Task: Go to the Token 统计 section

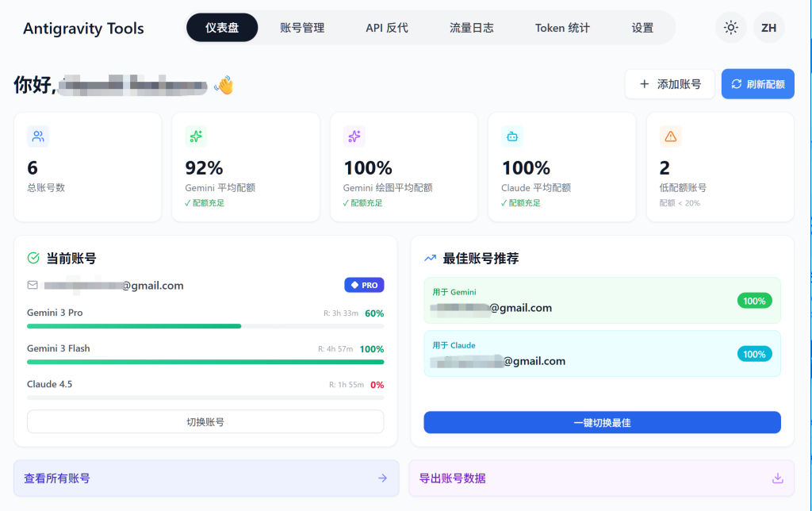Action: (x=561, y=28)
